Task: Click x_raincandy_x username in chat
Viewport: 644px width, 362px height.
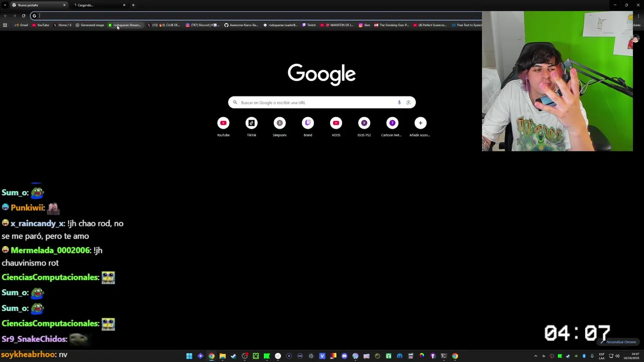Action: pos(37,223)
